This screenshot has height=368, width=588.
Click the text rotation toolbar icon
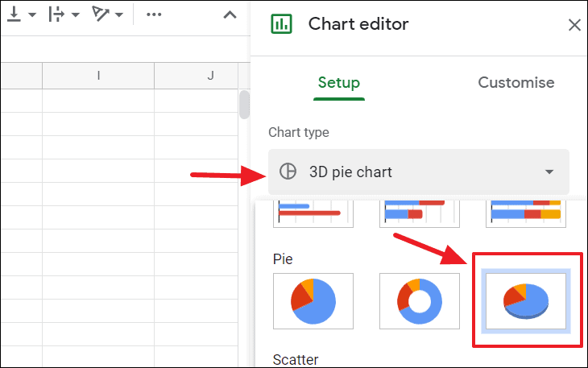100,14
